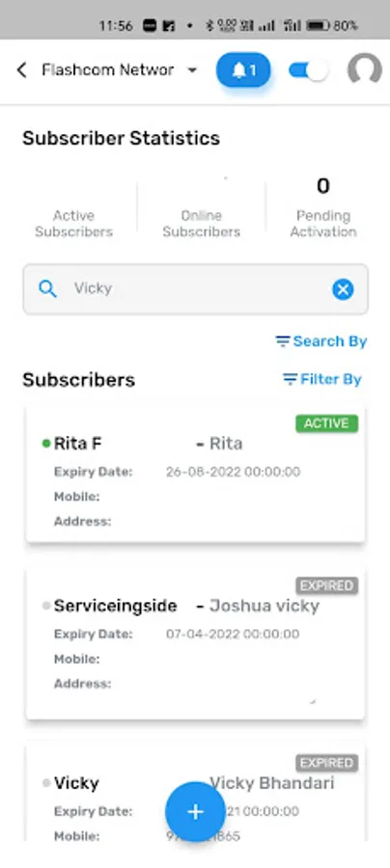Open Serviceingside Joshua vicky subscriber card
Screen dimensions: 390x868
pyautogui.click(x=195, y=644)
